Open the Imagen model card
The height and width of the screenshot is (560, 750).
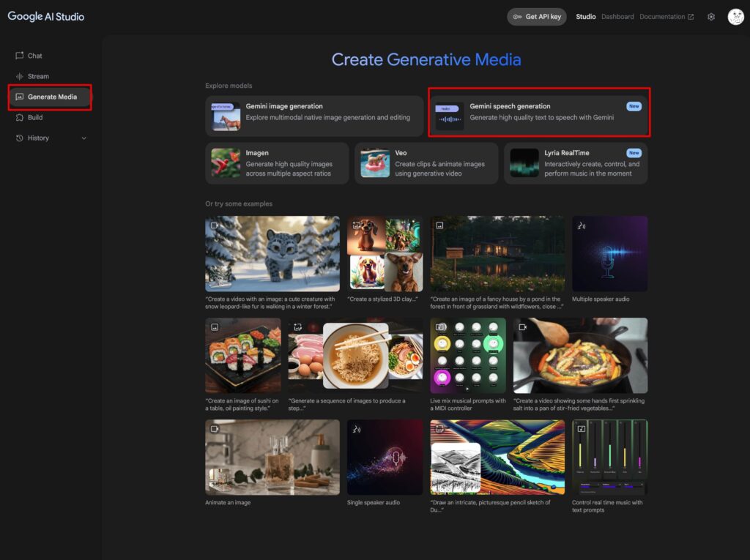click(277, 163)
